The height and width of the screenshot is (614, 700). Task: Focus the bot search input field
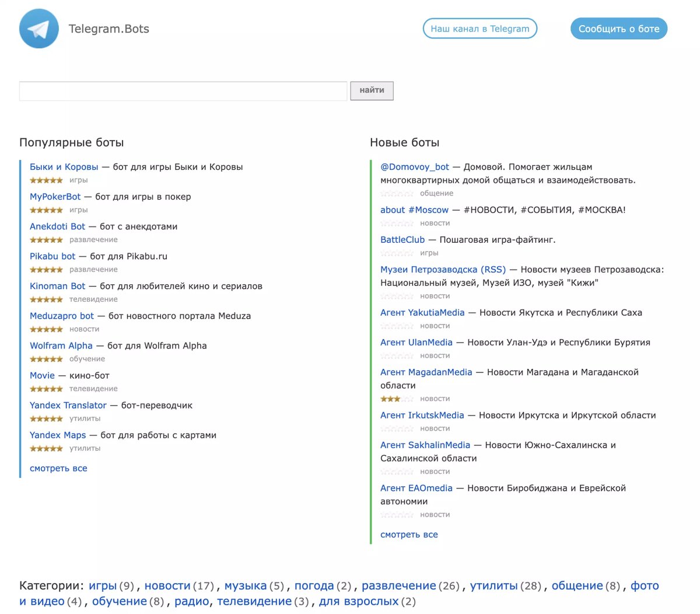183,91
